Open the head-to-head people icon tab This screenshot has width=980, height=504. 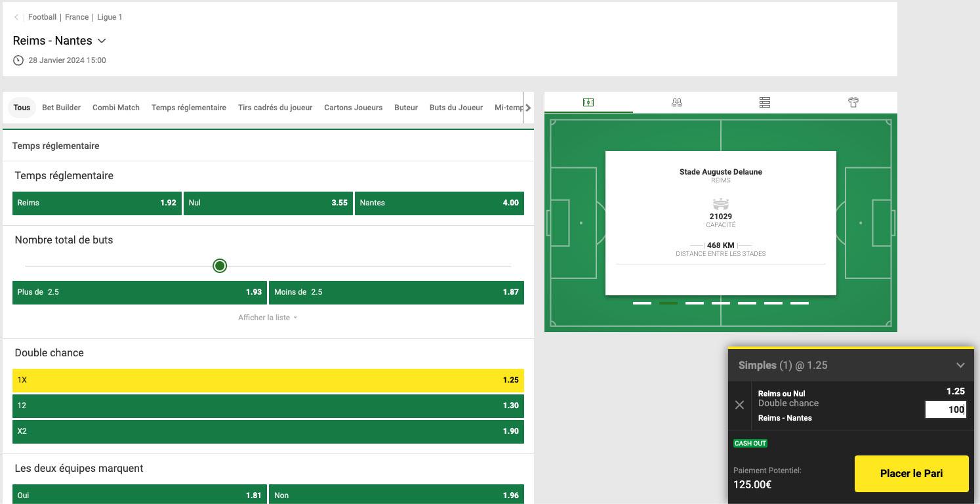click(677, 102)
